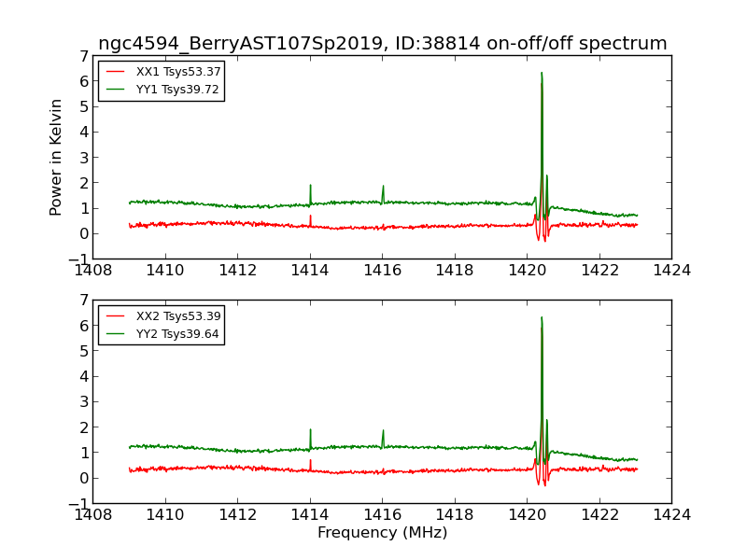Click the red line sample beside XX1
This screenshot has width=747, height=560.
(115, 72)
